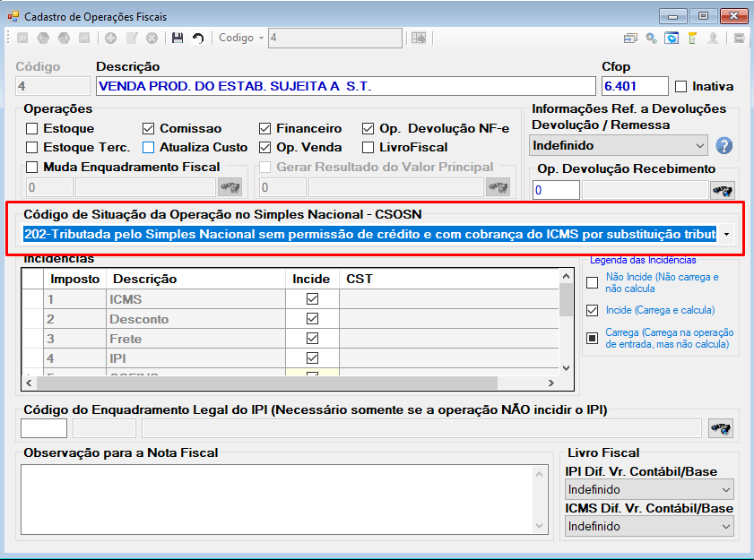Open the Codigo search field selector
754x560 pixels.
tap(261, 38)
